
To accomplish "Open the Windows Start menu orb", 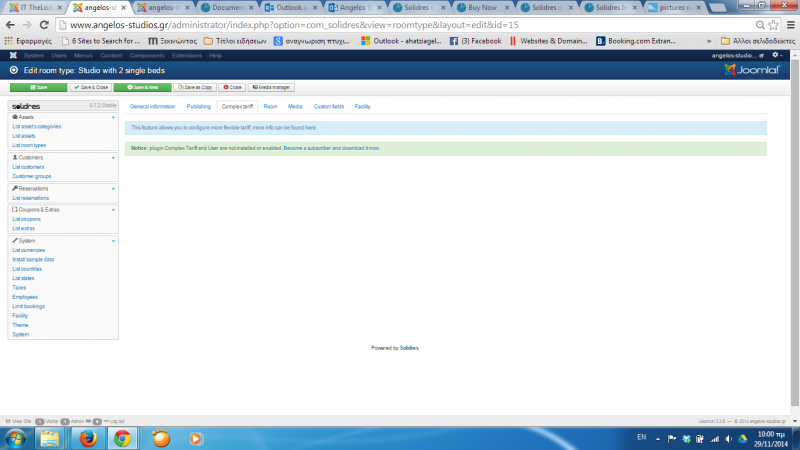I will tap(17, 437).
